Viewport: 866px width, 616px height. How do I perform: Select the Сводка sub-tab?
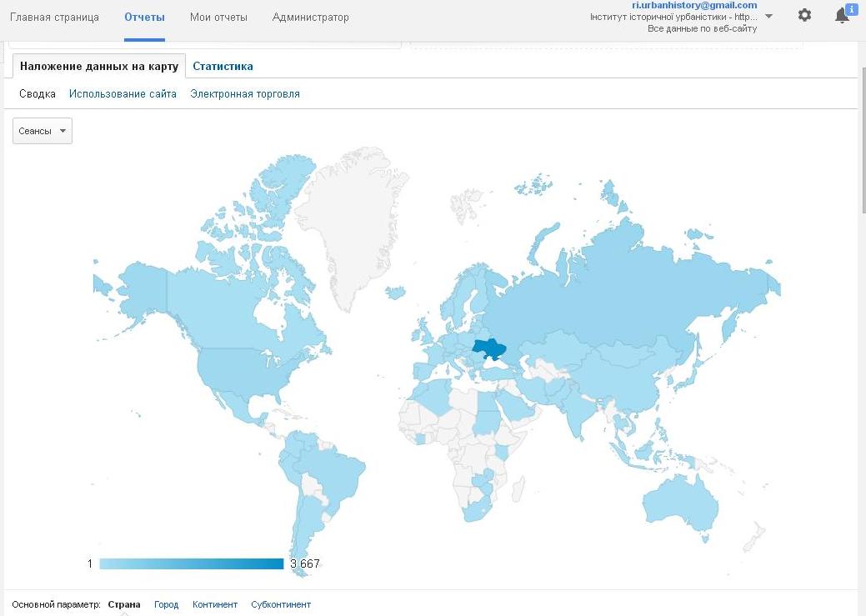pos(38,94)
